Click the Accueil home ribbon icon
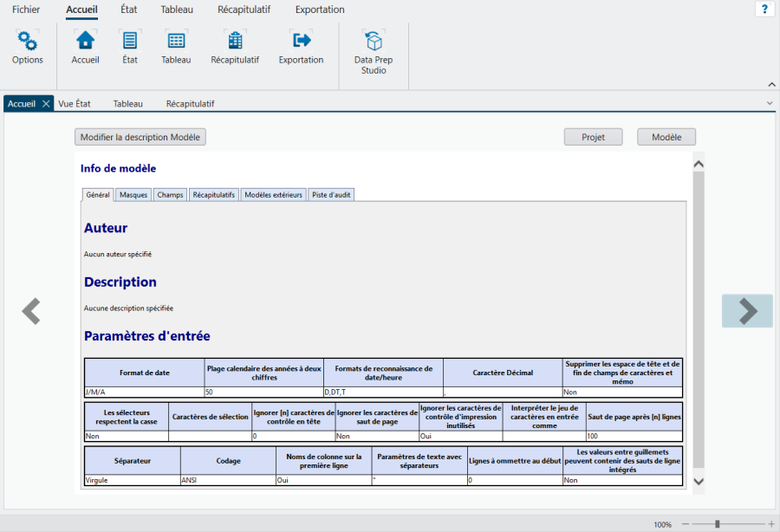Screen dimensions: 780x532 tap(85, 41)
